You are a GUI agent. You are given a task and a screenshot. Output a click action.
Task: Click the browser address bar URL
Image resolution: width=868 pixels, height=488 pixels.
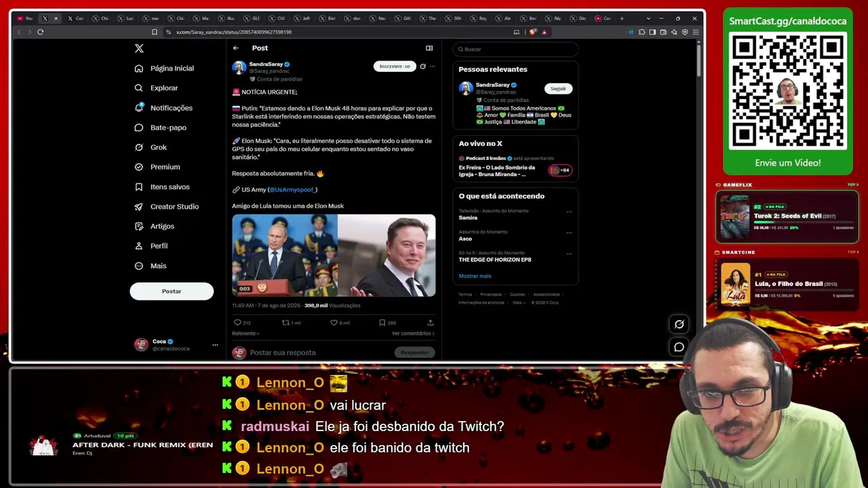[x=234, y=32]
